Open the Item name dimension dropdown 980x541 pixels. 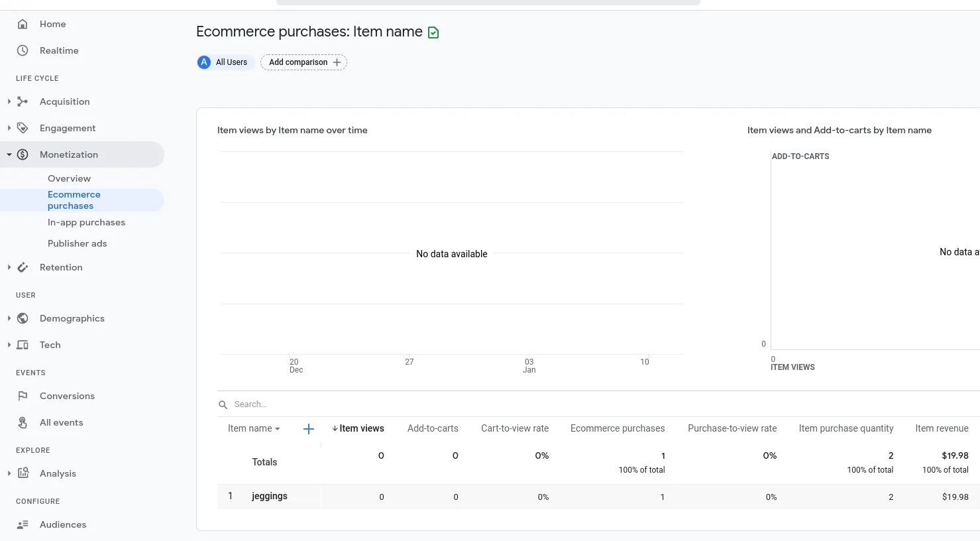tap(254, 428)
